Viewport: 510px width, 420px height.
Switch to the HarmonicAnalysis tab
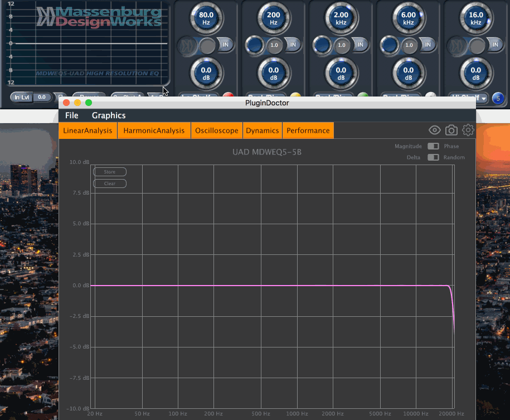(154, 131)
